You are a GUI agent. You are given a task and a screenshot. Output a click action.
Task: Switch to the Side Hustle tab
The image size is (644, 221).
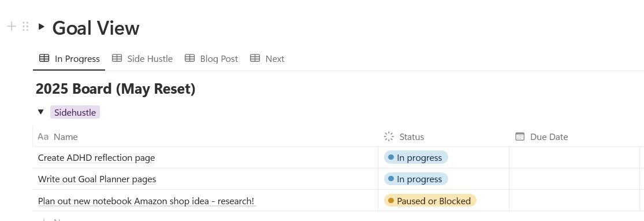142,58
